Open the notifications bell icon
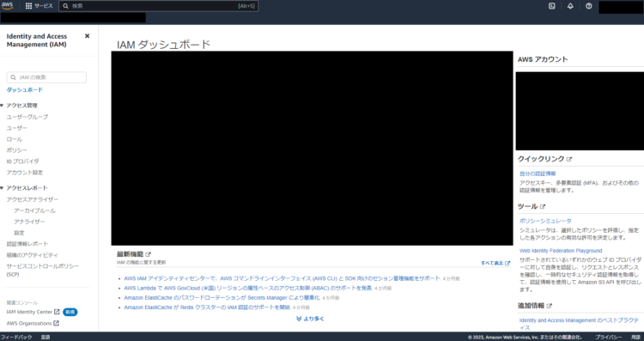 point(570,6)
